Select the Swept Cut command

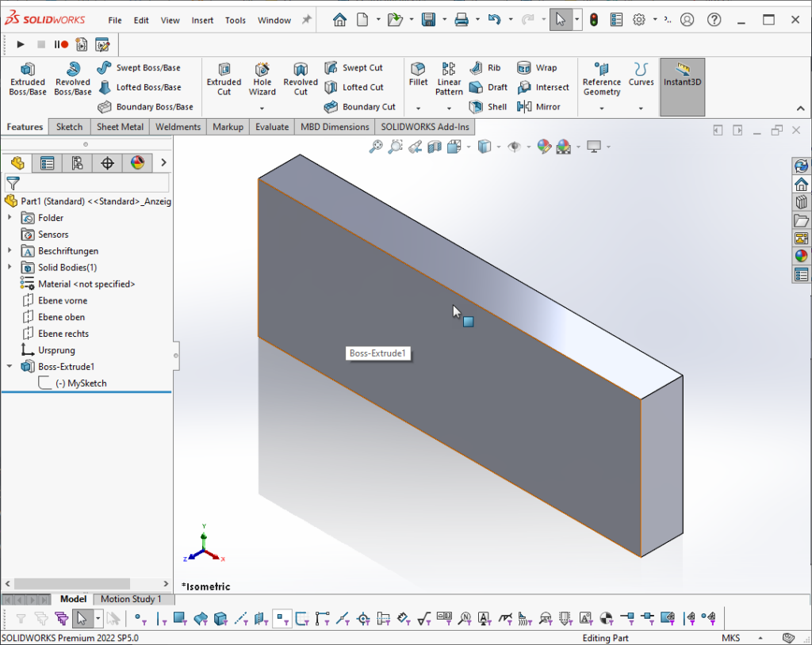(354, 68)
